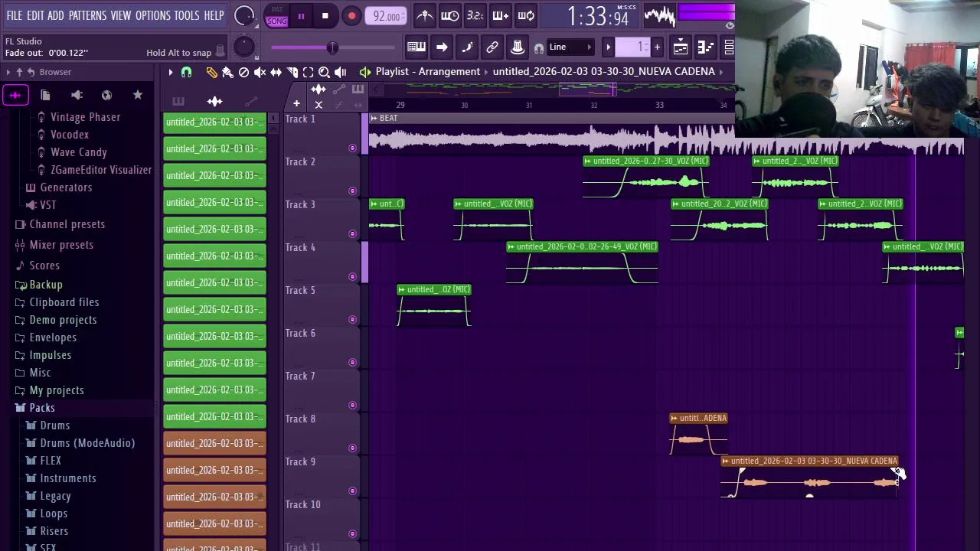980x551 pixels.
Task: Toggle the recording countdown icon
Action: pos(475,15)
